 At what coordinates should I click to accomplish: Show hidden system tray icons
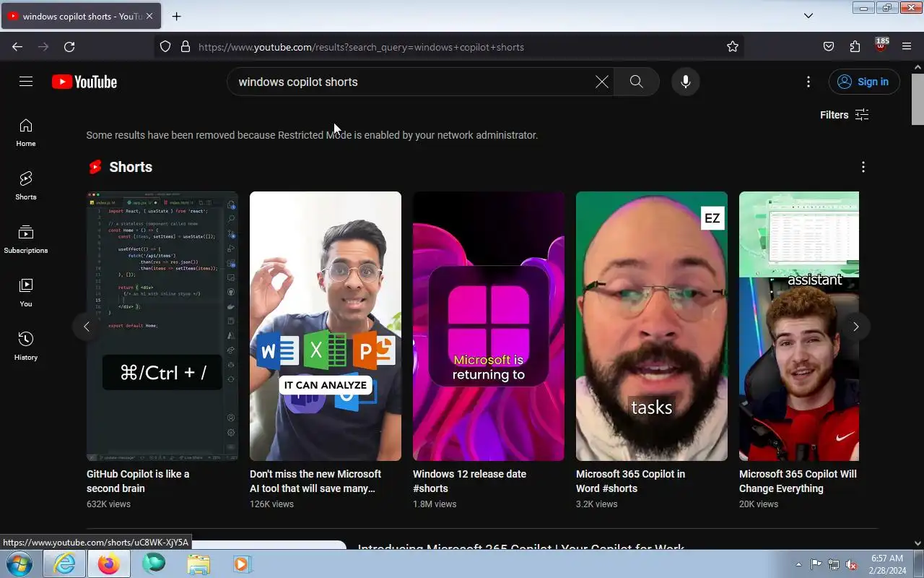pos(798,564)
